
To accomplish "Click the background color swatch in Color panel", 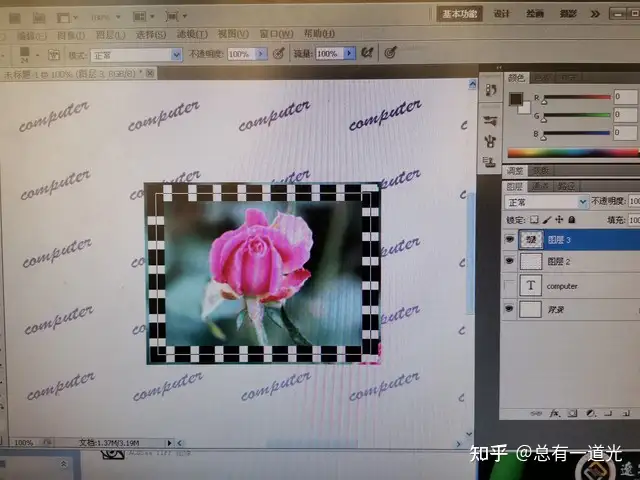I will click(525, 108).
